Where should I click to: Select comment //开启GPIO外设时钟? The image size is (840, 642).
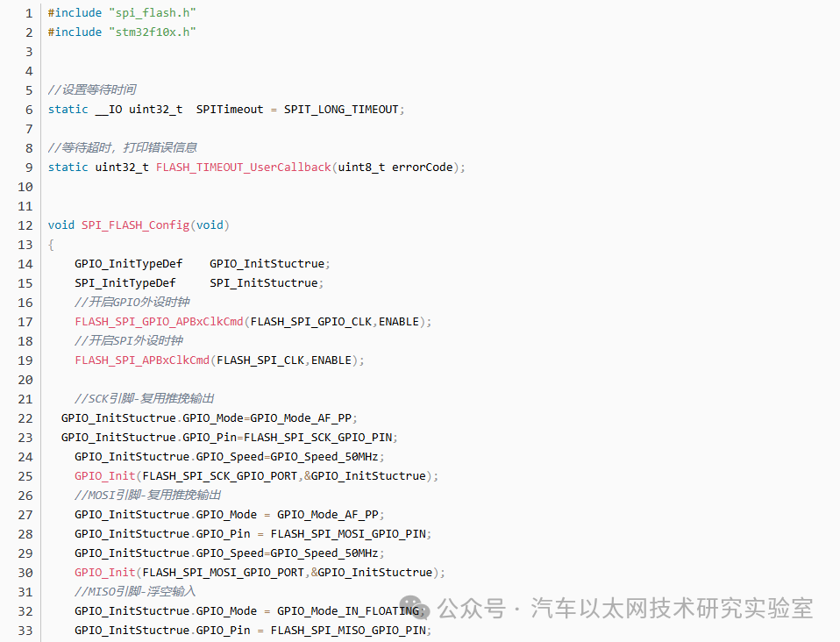(x=132, y=302)
